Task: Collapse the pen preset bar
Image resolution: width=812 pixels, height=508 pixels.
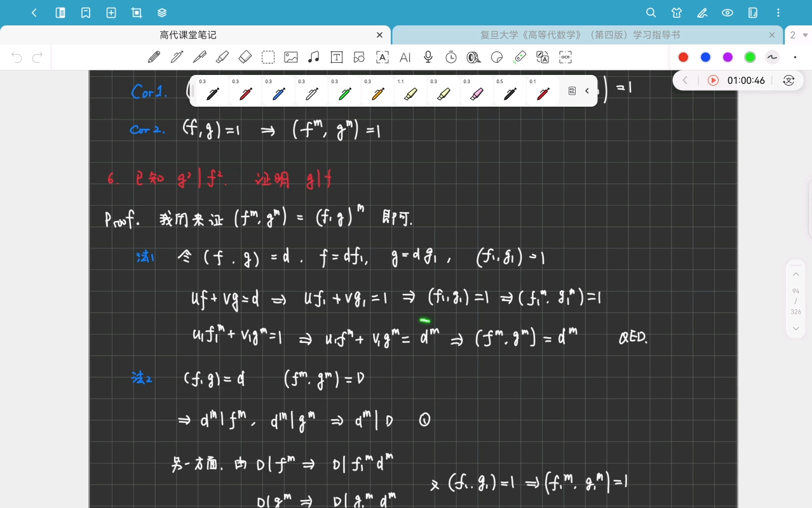Action: [x=587, y=91]
